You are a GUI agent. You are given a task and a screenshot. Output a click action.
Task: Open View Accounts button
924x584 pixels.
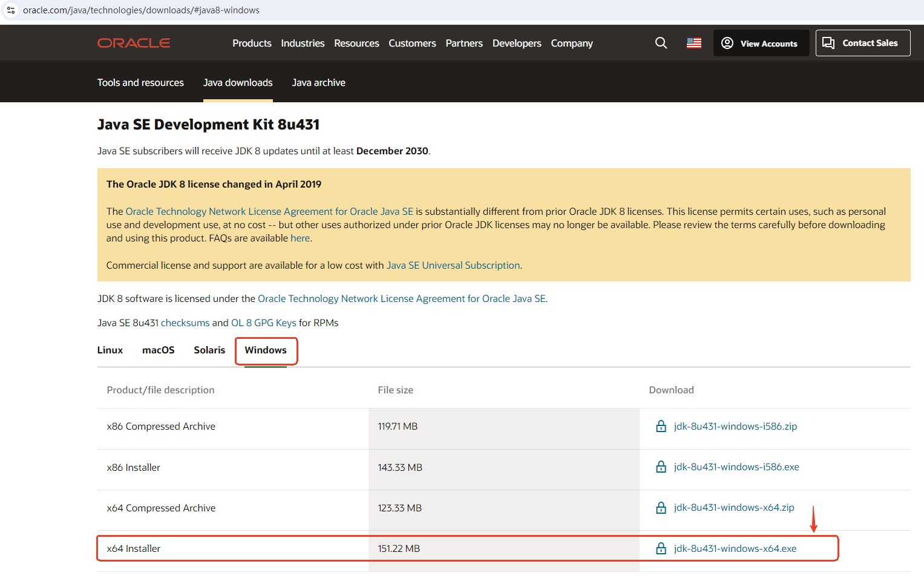click(761, 43)
